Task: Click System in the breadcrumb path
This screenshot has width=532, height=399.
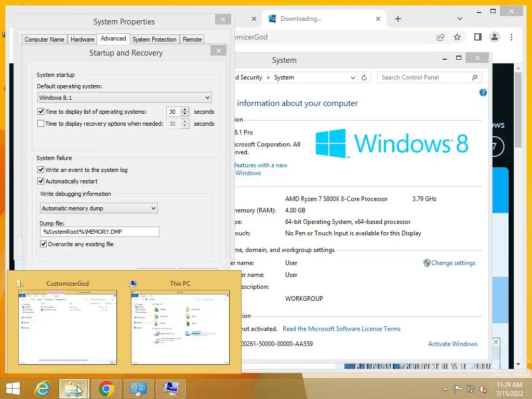Action: pos(284,77)
